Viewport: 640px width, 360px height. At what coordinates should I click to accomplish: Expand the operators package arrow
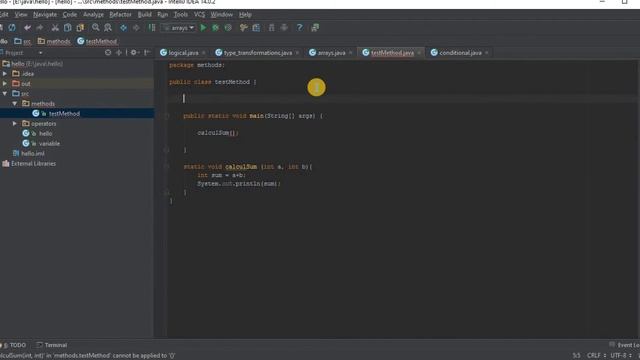(x=15, y=123)
